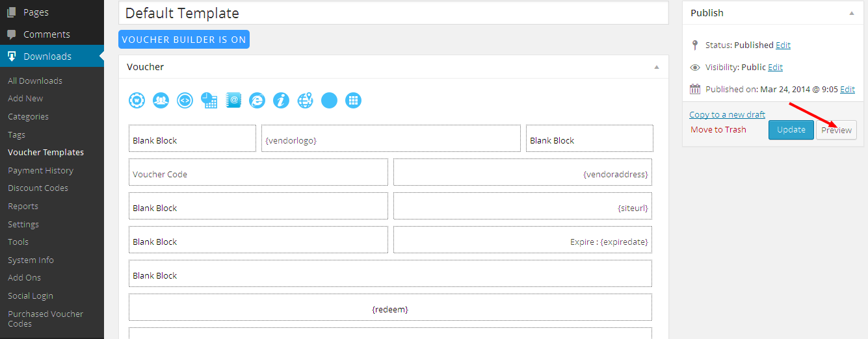Edit the Visibility setting

click(775, 68)
